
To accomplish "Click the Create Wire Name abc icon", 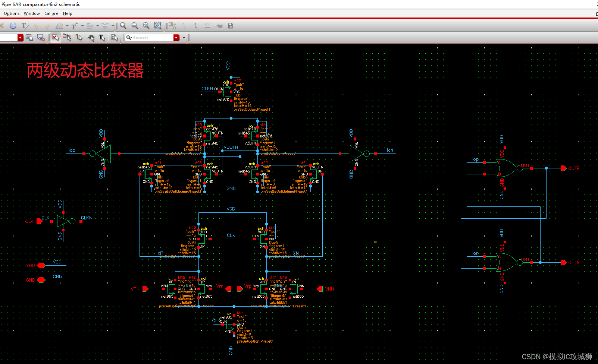I will point(207,26).
